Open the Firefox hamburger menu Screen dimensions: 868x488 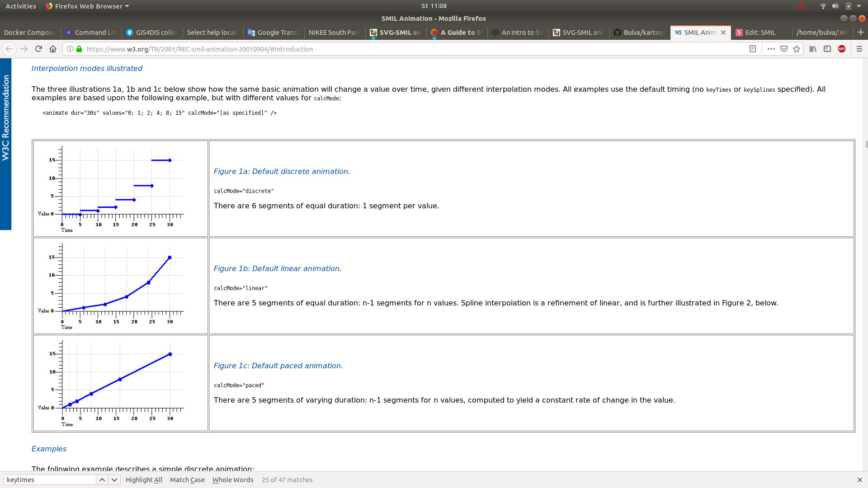click(x=859, y=49)
